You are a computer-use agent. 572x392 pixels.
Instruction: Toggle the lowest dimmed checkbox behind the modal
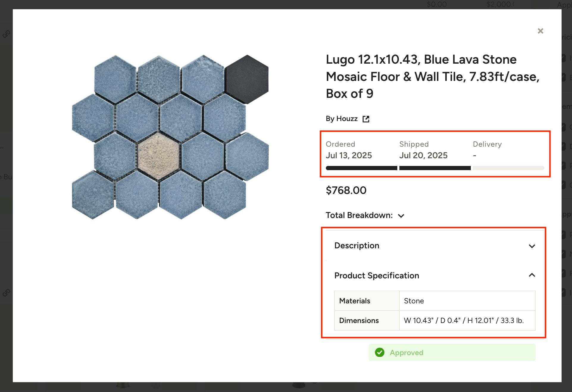tap(564, 293)
